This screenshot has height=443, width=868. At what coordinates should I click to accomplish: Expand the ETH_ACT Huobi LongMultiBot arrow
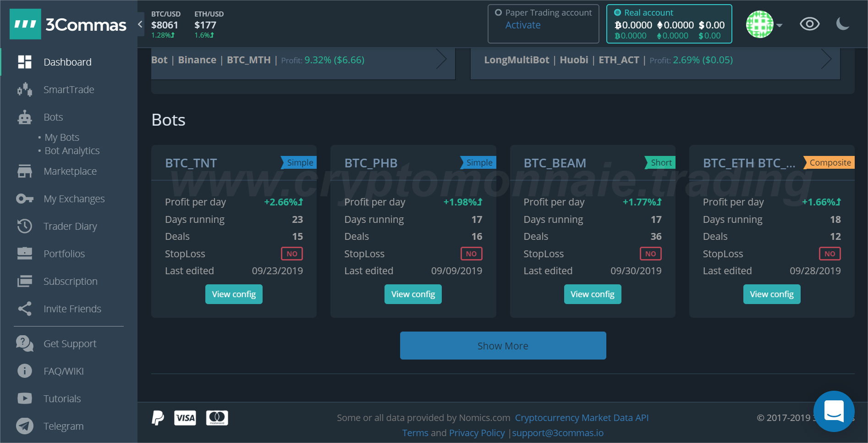(x=826, y=59)
